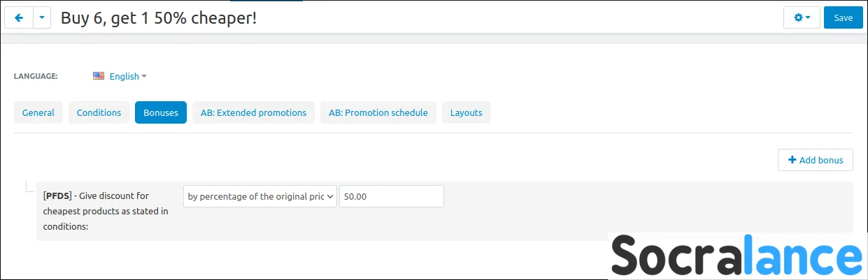The image size is (868, 280).
Task: Click the back arrow icon
Action: [x=19, y=17]
